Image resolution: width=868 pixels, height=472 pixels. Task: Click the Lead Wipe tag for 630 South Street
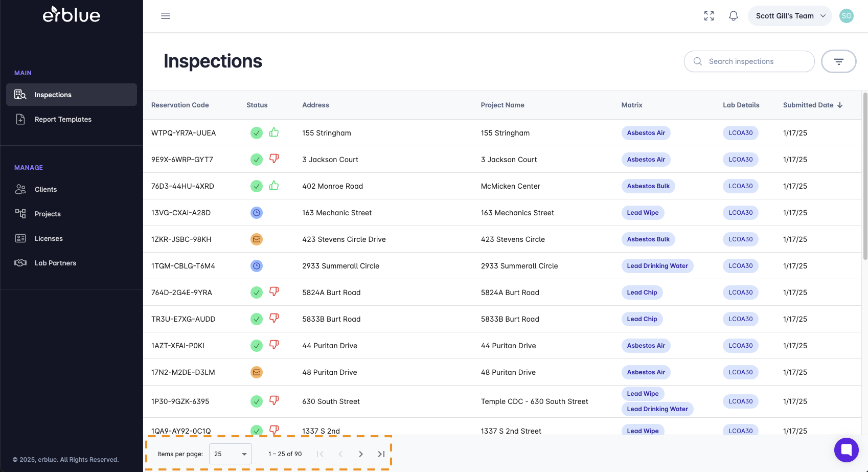(643, 394)
